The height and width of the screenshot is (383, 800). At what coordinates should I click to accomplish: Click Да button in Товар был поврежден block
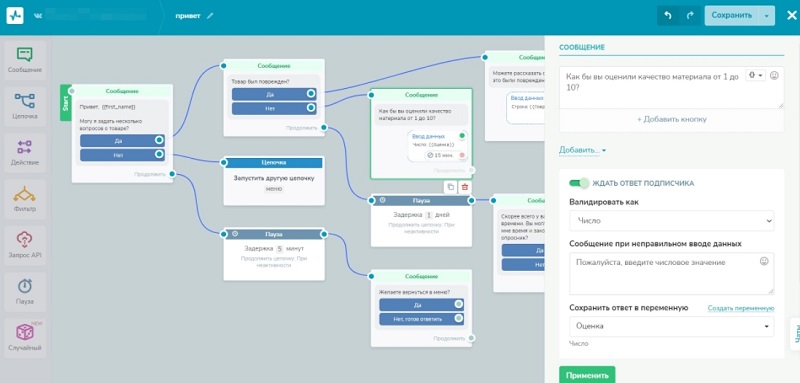[274, 94]
